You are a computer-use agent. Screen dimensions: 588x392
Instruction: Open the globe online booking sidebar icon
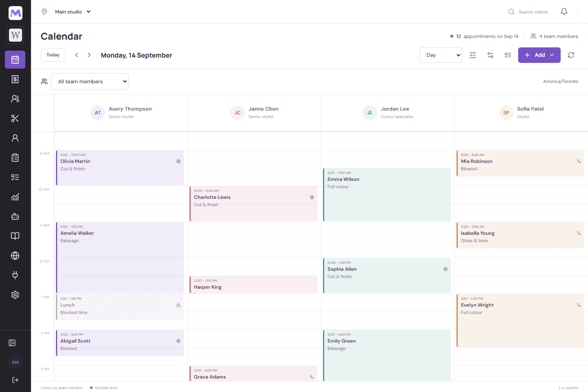15,256
